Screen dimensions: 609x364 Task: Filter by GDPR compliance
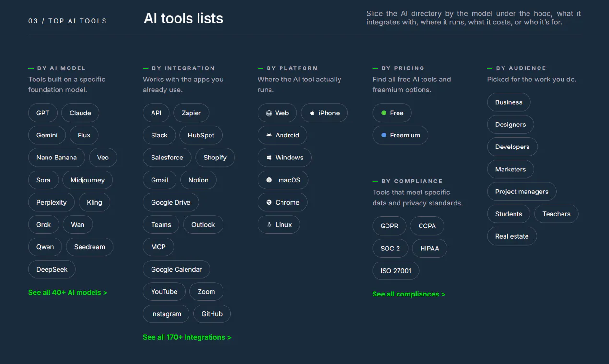coord(389,226)
